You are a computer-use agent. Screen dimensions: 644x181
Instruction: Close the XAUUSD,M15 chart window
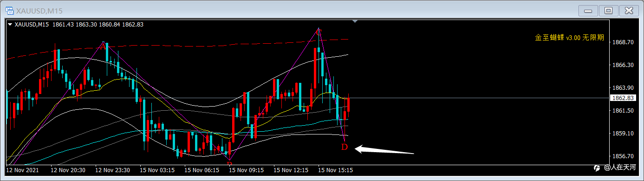[x=629, y=10]
